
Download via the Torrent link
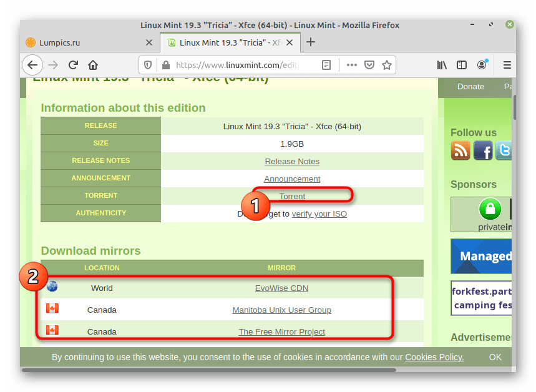click(x=292, y=197)
